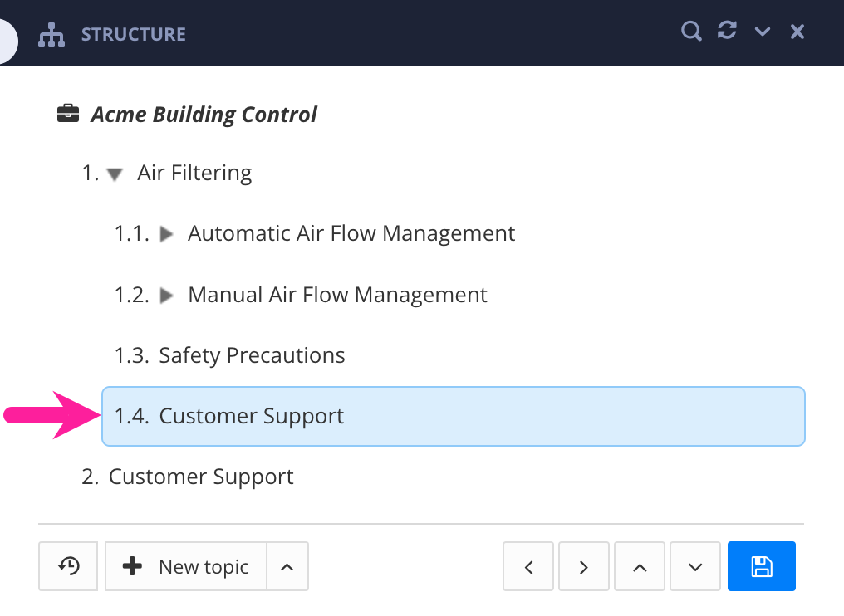This screenshot has width=844, height=616.
Task: Open the history revert button
Action: point(68,567)
